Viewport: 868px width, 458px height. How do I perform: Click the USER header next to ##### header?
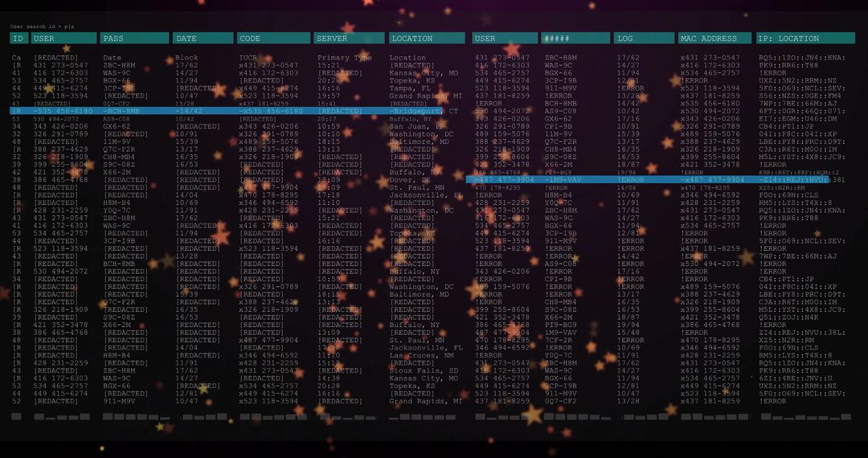point(505,39)
